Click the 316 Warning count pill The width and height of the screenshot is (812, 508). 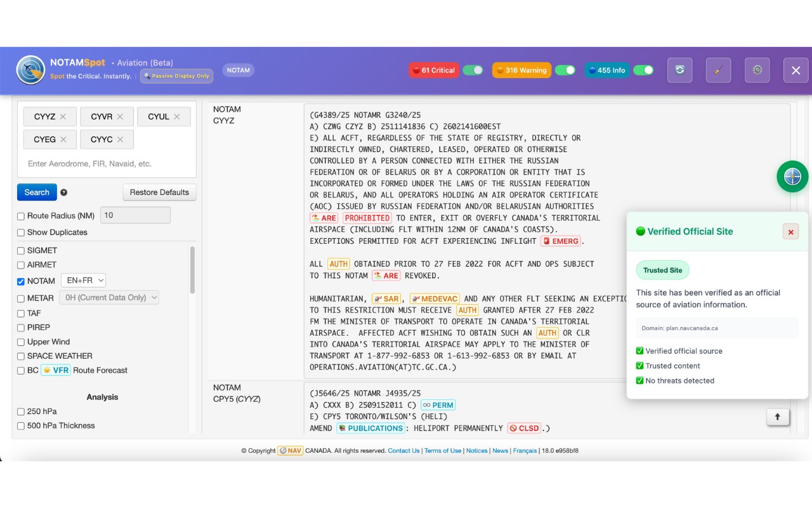pos(521,70)
